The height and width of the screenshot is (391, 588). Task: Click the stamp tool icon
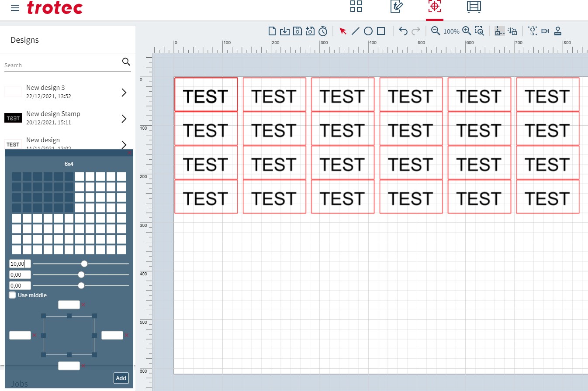[x=557, y=31]
